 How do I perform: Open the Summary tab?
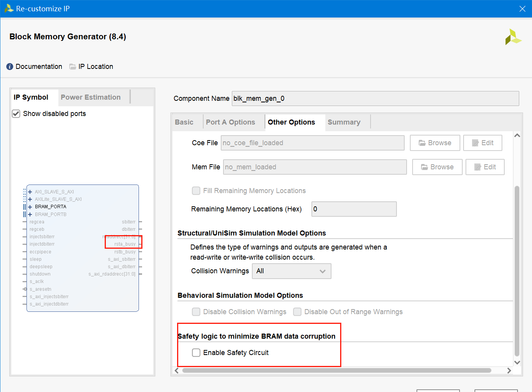(344, 122)
